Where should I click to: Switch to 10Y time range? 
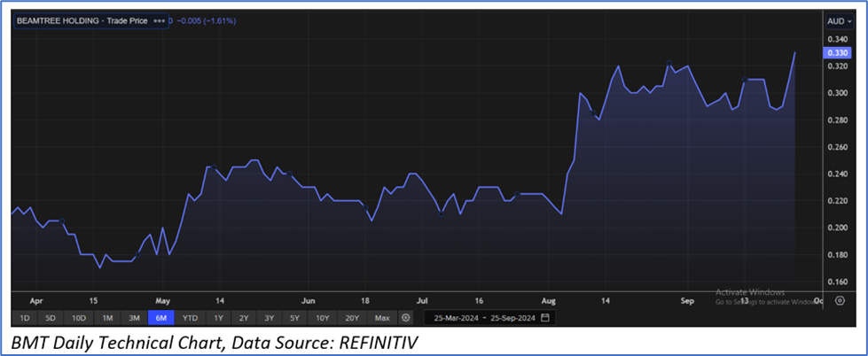(x=324, y=317)
